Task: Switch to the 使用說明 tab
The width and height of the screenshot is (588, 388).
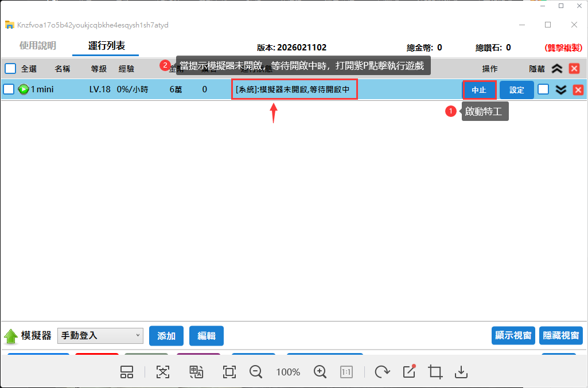Action: click(38, 46)
